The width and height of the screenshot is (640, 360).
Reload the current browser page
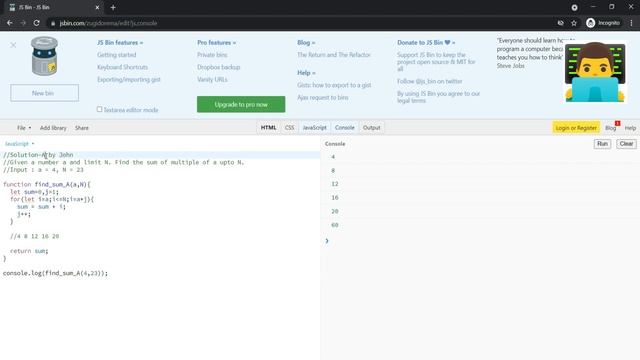point(36,23)
